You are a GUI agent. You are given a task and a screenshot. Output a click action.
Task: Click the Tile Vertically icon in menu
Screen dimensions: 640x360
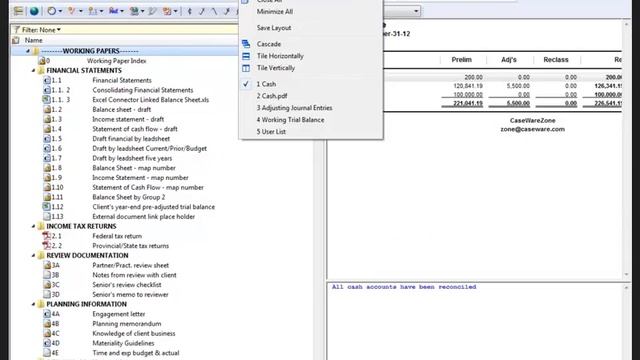pyautogui.click(x=246, y=68)
